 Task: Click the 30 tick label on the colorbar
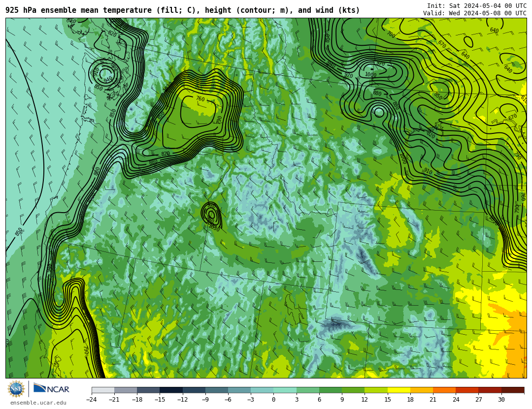click(x=501, y=400)
